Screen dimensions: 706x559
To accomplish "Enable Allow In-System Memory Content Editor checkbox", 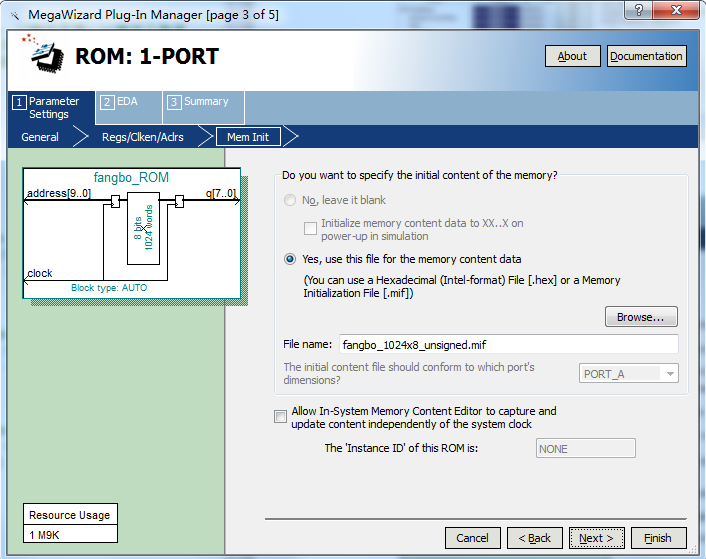I will (280, 417).
